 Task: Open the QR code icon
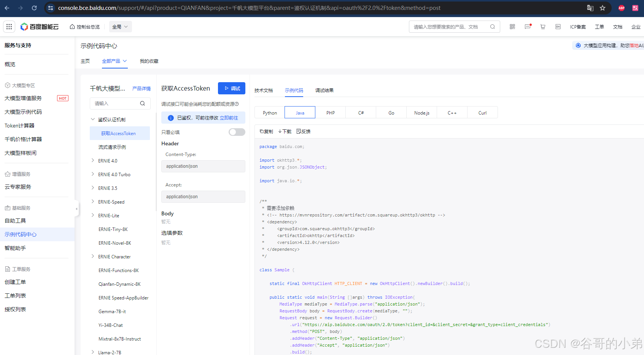click(512, 27)
